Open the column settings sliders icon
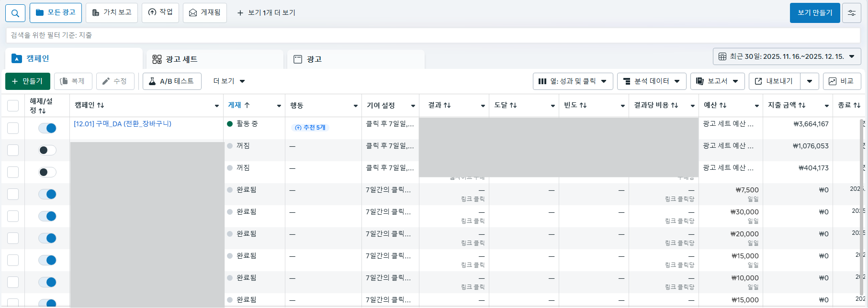 (x=852, y=13)
